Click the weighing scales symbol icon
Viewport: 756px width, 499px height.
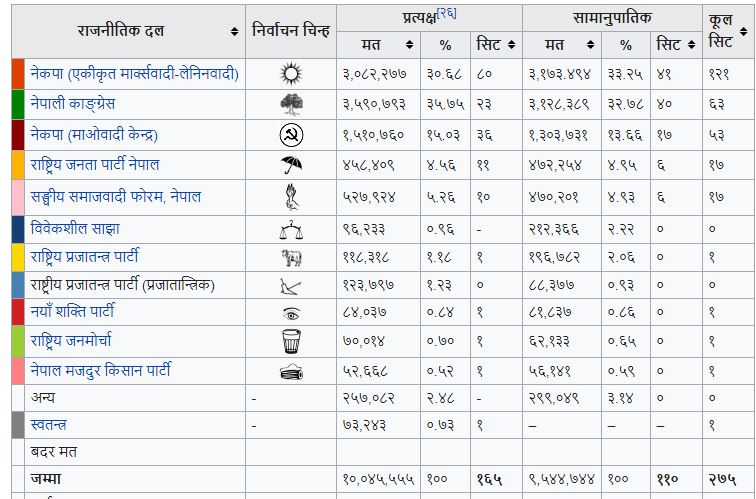coord(291,230)
